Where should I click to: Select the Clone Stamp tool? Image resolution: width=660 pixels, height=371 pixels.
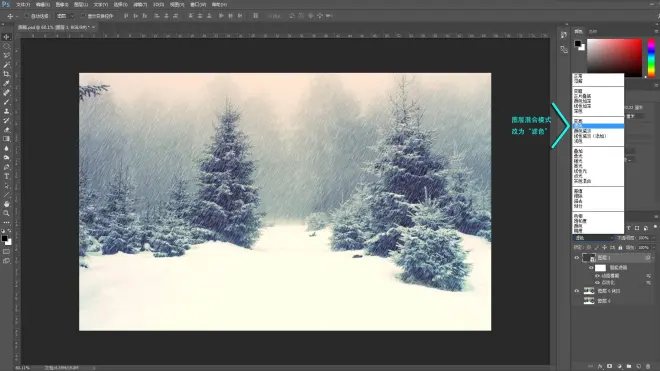(6, 111)
